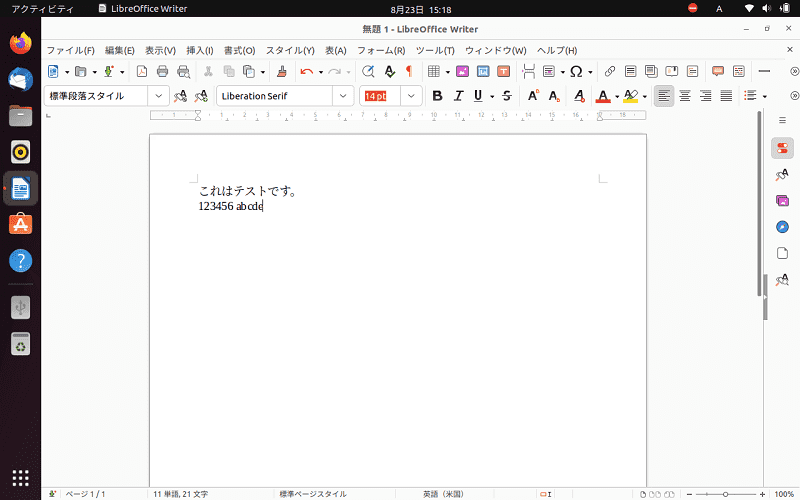The image size is (800, 500).
Task: Open the undo history dropdown arrow
Action: [320, 72]
